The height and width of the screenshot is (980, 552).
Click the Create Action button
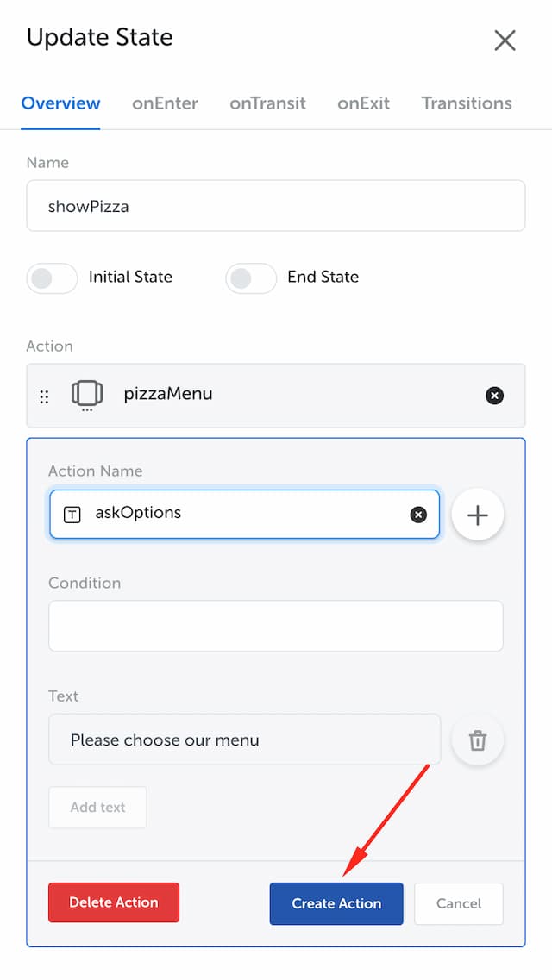coord(336,903)
